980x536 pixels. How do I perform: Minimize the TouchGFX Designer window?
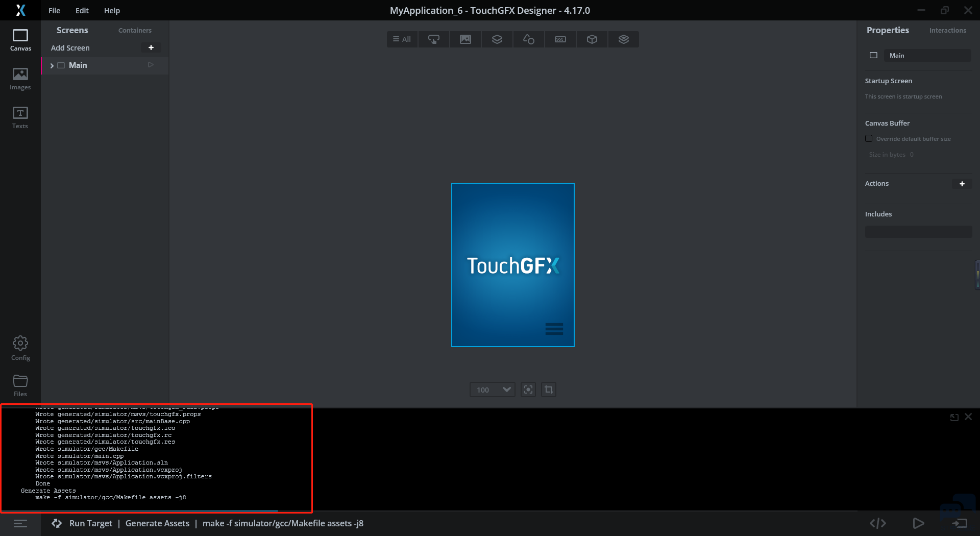click(x=921, y=10)
